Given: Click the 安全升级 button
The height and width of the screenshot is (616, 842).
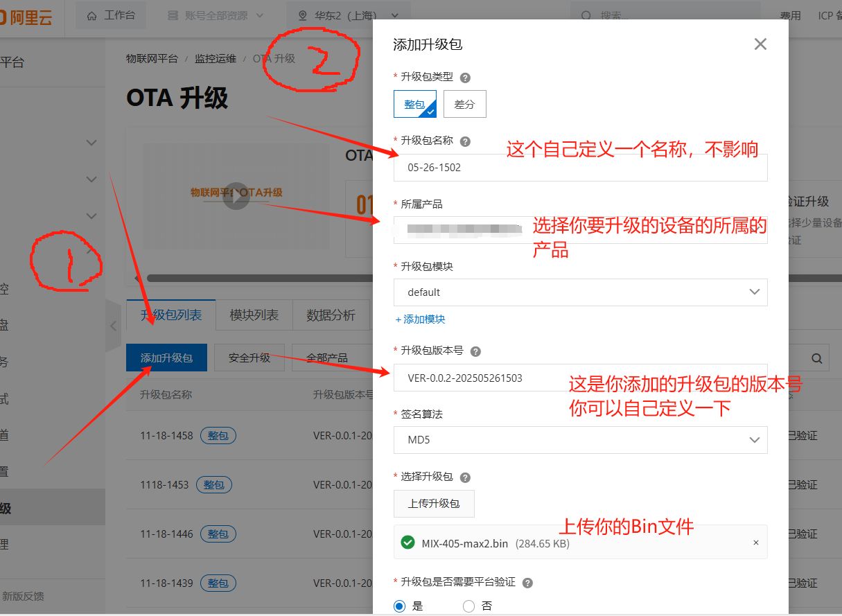Looking at the screenshot, I should click(249, 358).
